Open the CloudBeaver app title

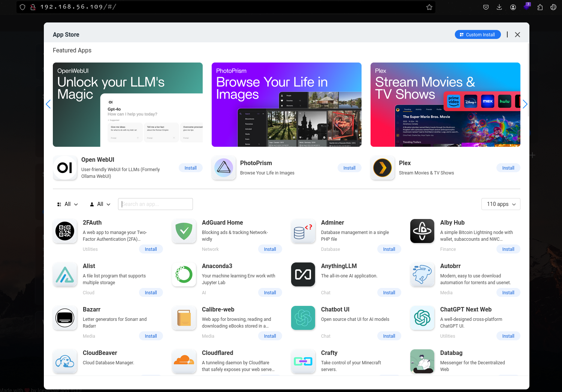pyautogui.click(x=100, y=353)
